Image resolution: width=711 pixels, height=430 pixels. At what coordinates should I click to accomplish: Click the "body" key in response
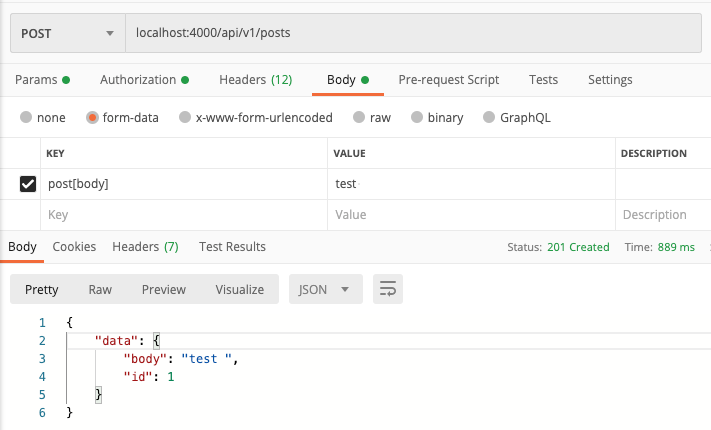pyautogui.click(x=146, y=359)
